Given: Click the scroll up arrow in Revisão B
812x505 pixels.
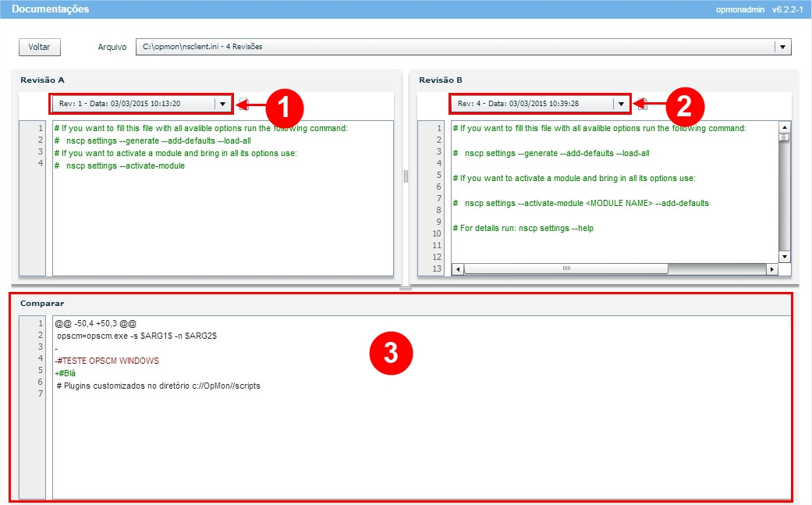Looking at the screenshot, I should (785, 126).
